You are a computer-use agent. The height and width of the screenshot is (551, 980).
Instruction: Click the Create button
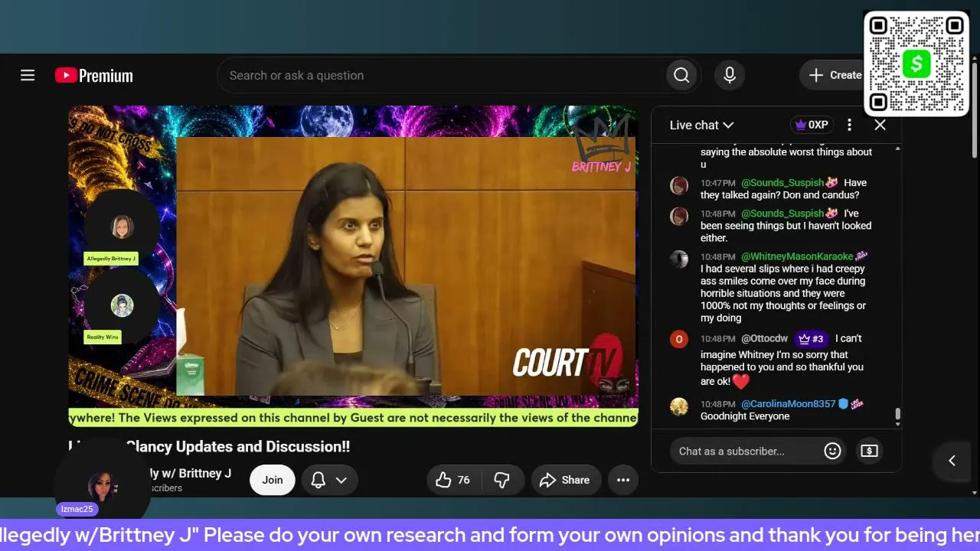(x=835, y=75)
